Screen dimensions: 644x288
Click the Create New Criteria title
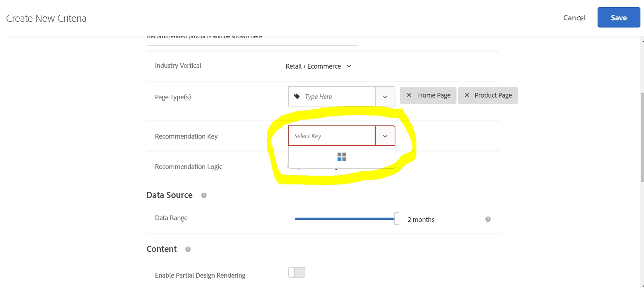click(46, 18)
